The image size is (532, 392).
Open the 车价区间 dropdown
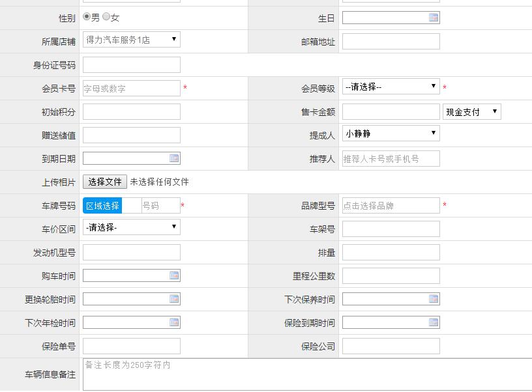(132, 227)
